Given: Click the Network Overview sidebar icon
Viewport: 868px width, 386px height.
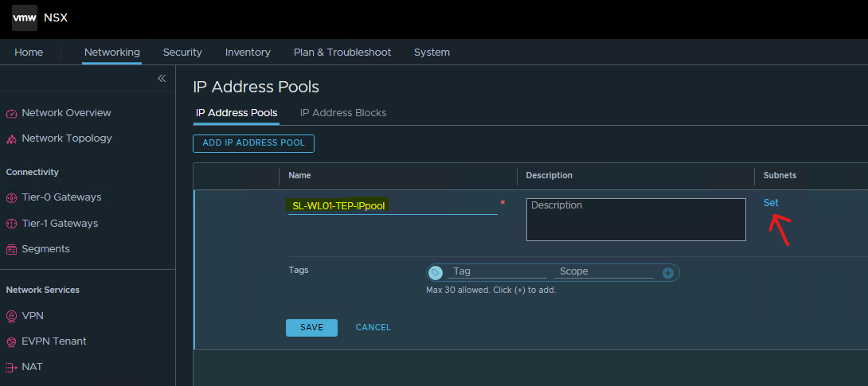Looking at the screenshot, I should tap(11, 113).
